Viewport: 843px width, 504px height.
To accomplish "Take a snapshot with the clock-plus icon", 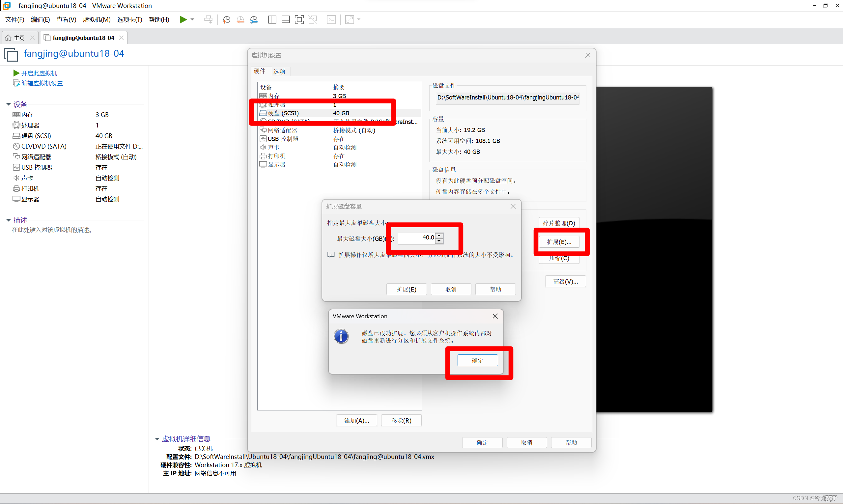I will pyautogui.click(x=227, y=19).
